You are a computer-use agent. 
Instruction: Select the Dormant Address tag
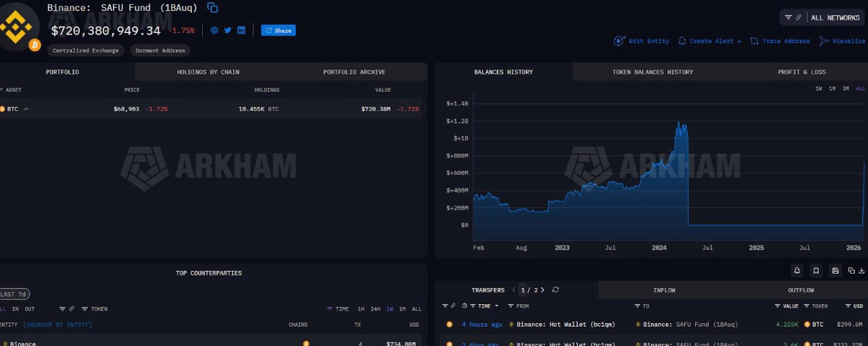[x=160, y=51]
